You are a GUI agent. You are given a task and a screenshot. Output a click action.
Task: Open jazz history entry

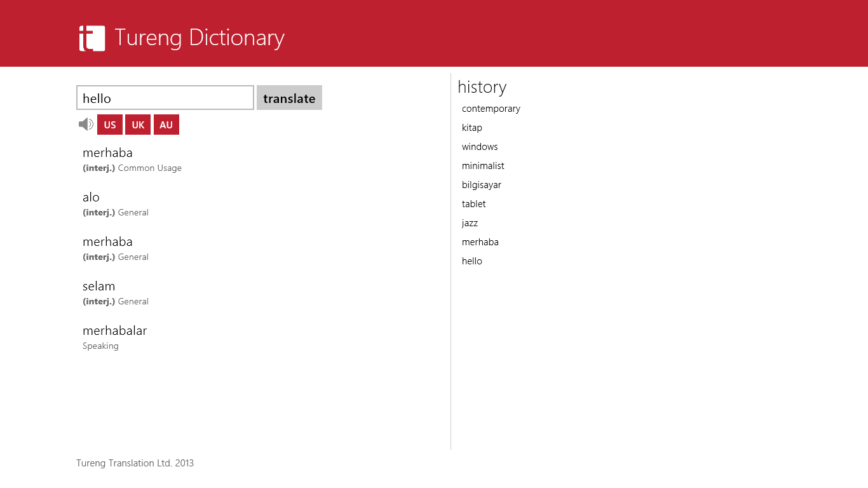[x=470, y=223]
